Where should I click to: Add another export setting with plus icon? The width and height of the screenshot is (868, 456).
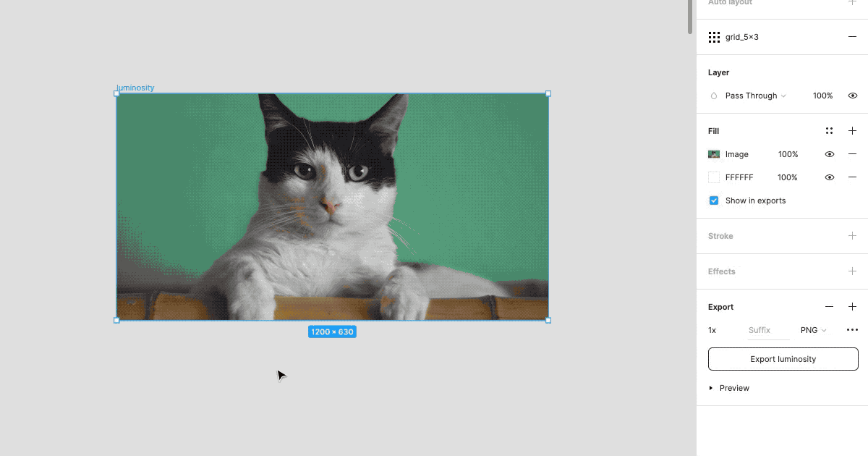[852, 307]
